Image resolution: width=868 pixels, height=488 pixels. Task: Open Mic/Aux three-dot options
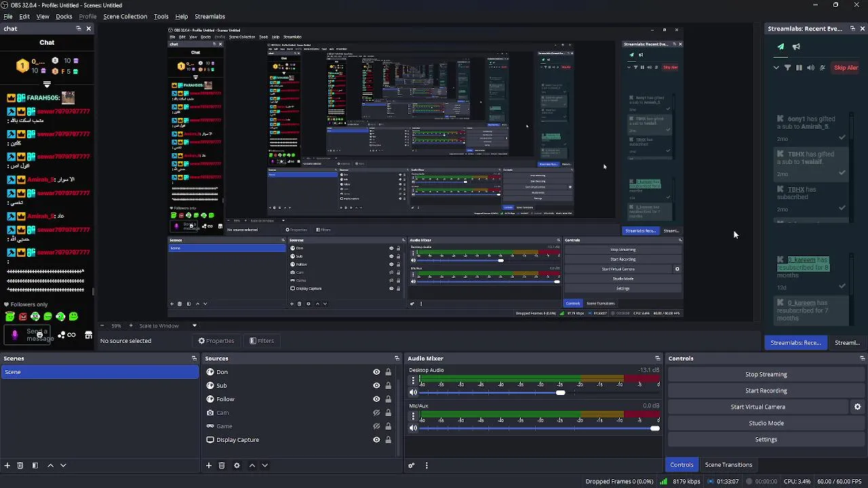pyautogui.click(x=413, y=417)
